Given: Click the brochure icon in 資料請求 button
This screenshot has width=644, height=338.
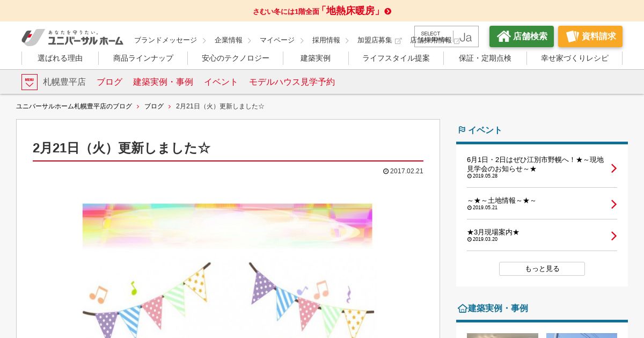Looking at the screenshot, I should click(572, 36).
